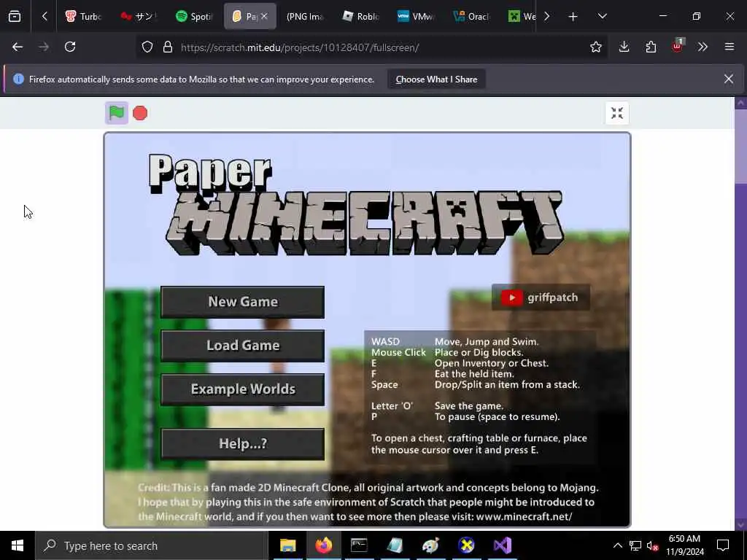The width and height of the screenshot is (747, 560).
Task: Click the page vertical scrollbar thumb
Action: click(741, 145)
